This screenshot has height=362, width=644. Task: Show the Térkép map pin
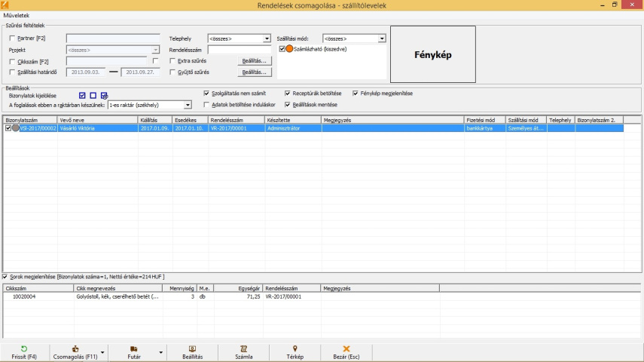295,349
